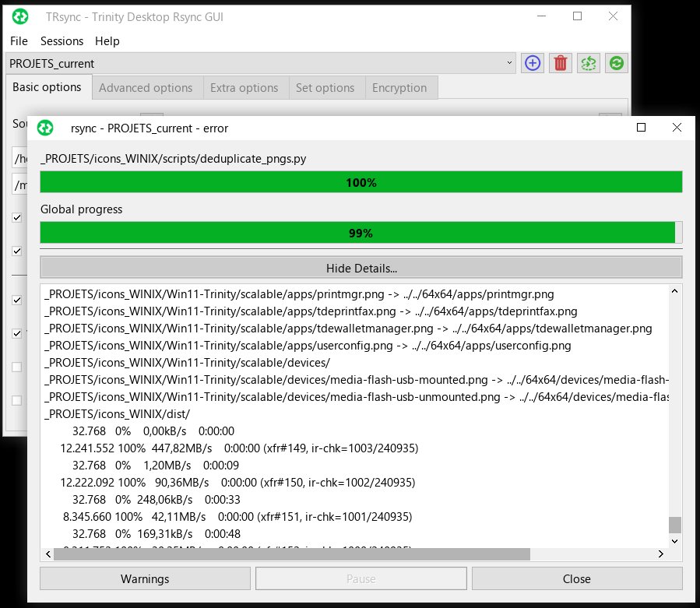
Task: Click the disabled Pause button
Action: [361, 578]
